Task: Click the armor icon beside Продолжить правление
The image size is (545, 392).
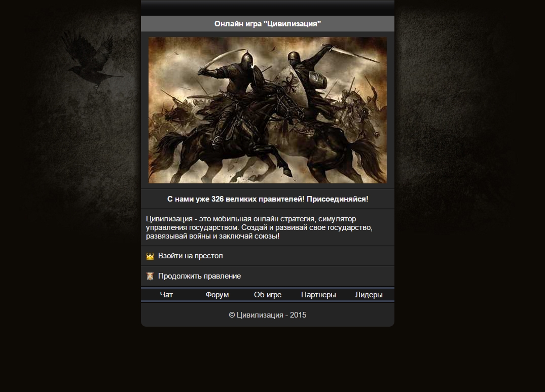Action: click(x=150, y=277)
